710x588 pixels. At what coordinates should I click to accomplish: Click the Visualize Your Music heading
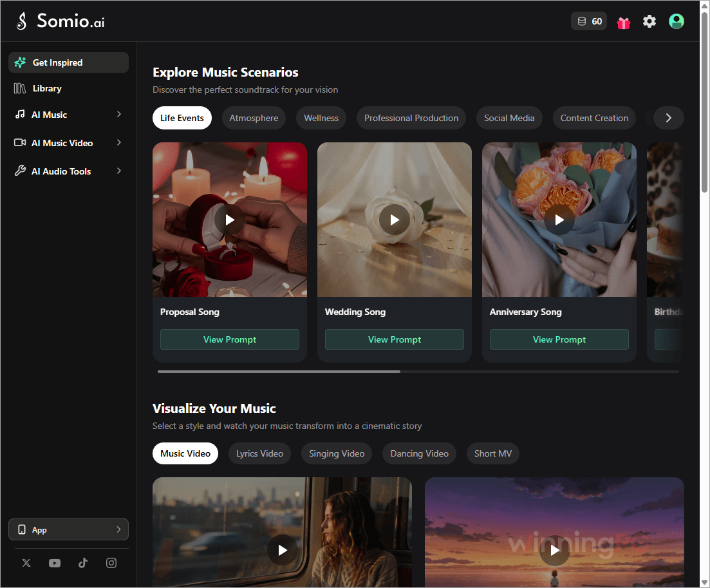tap(214, 408)
